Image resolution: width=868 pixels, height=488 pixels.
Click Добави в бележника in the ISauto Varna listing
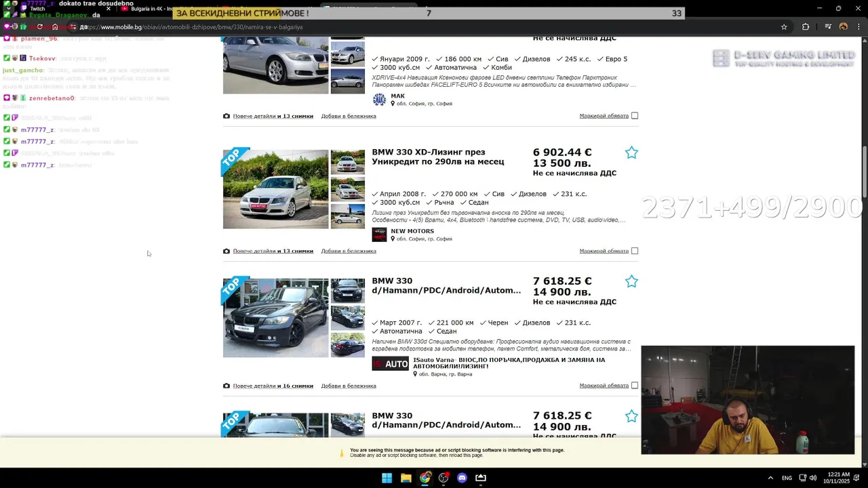click(349, 386)
